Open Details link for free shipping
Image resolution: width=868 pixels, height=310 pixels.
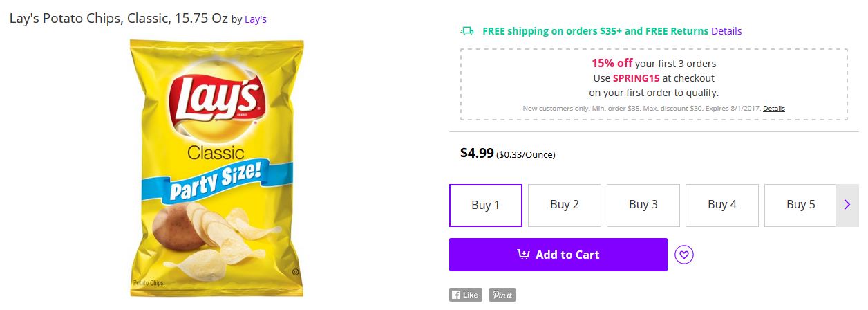pos(726,31)
